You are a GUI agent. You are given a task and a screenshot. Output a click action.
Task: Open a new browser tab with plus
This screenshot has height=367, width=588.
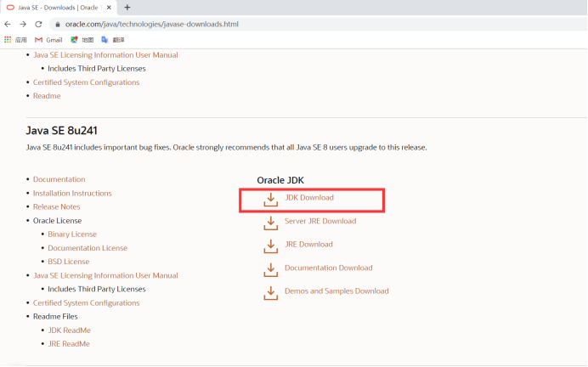click(127, 7)
